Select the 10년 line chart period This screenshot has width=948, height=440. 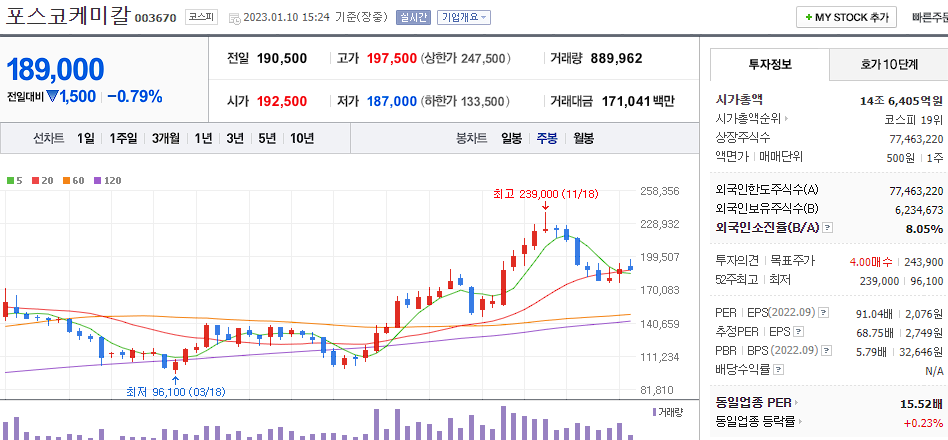302,138
